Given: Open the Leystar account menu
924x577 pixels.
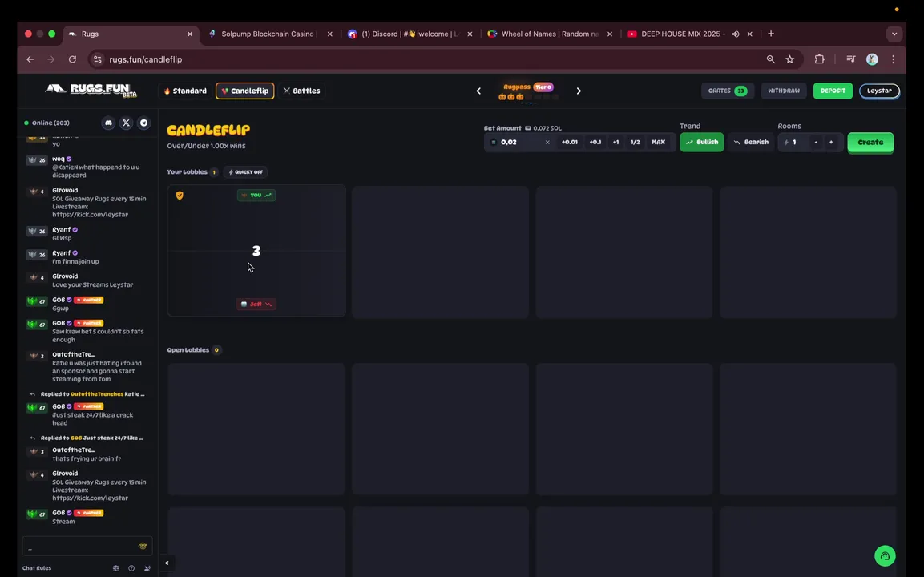Looking at the screenshot, I should pyautogui.click(x=879, y=91).
